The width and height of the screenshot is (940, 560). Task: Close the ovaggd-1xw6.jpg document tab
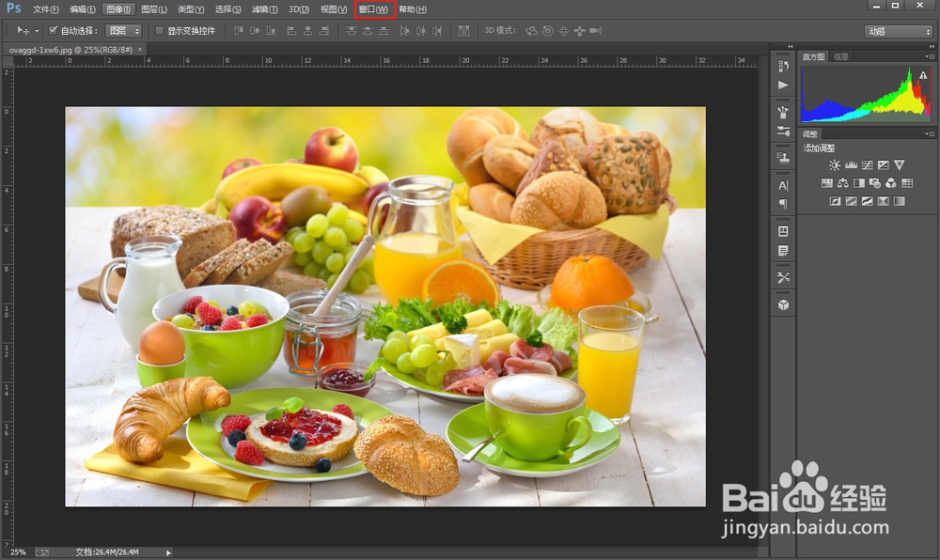pyautogui.click(x=140, y=49)
